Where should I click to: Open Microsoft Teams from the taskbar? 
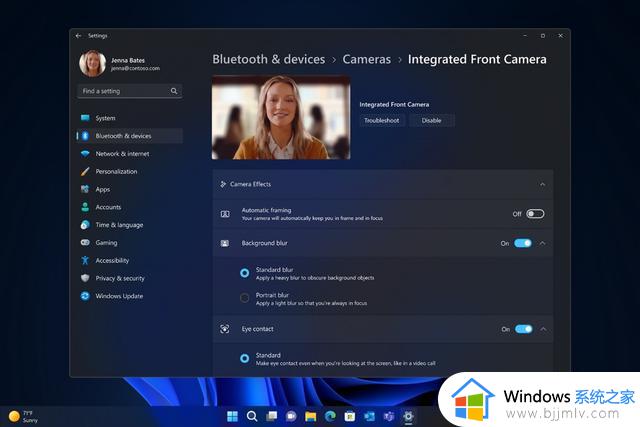[x=389, y=416]
